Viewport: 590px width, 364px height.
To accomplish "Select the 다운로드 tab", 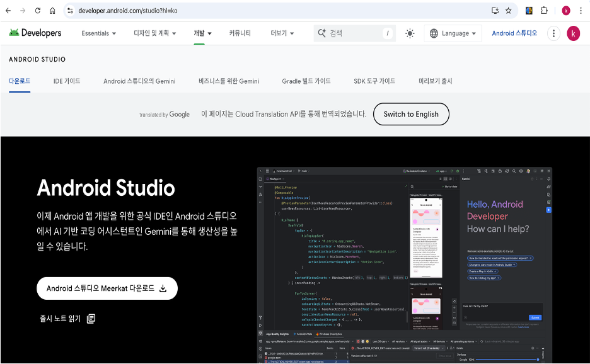I will [20, 81].
